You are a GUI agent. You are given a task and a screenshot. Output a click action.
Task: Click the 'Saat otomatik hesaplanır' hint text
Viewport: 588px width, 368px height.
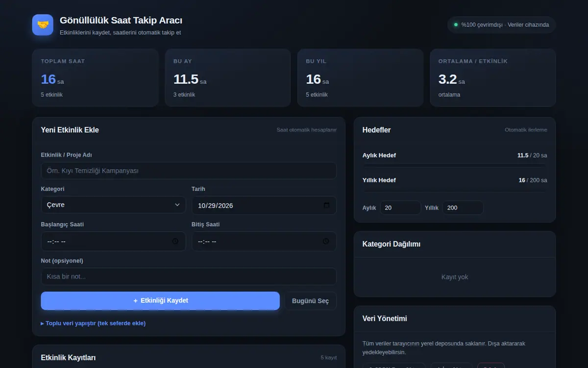[307, 130]
